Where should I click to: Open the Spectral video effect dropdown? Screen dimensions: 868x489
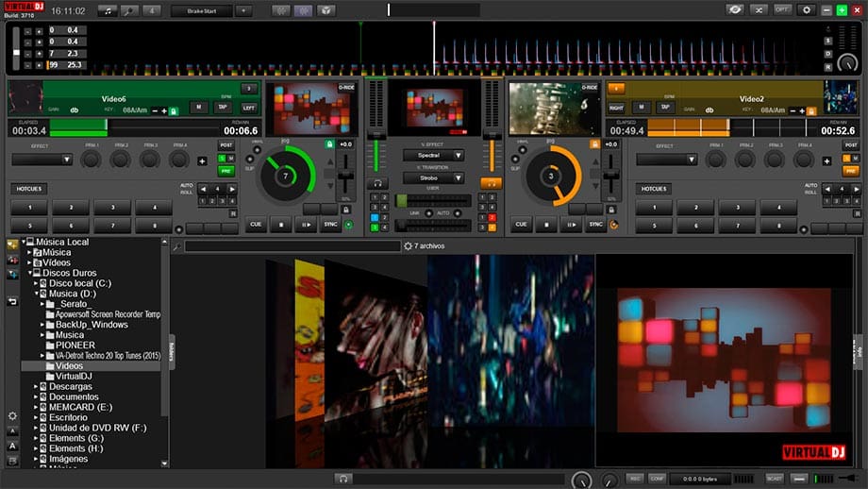pyautogui.click(x=433, y=155)
